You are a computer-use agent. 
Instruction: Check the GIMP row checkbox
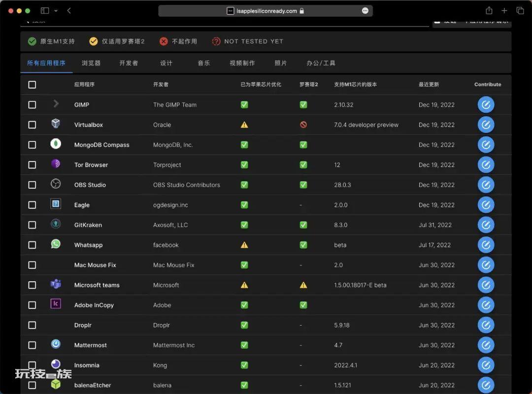[32, 104]
